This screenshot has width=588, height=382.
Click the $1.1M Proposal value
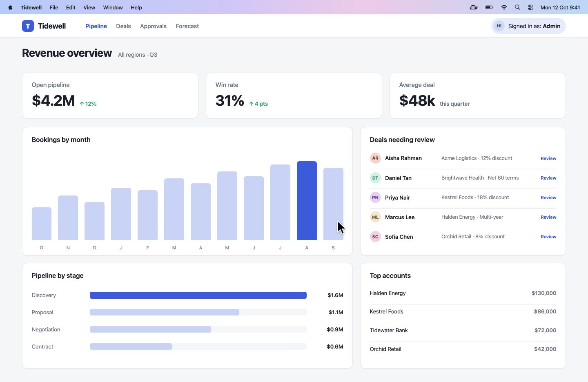[336, 312]
